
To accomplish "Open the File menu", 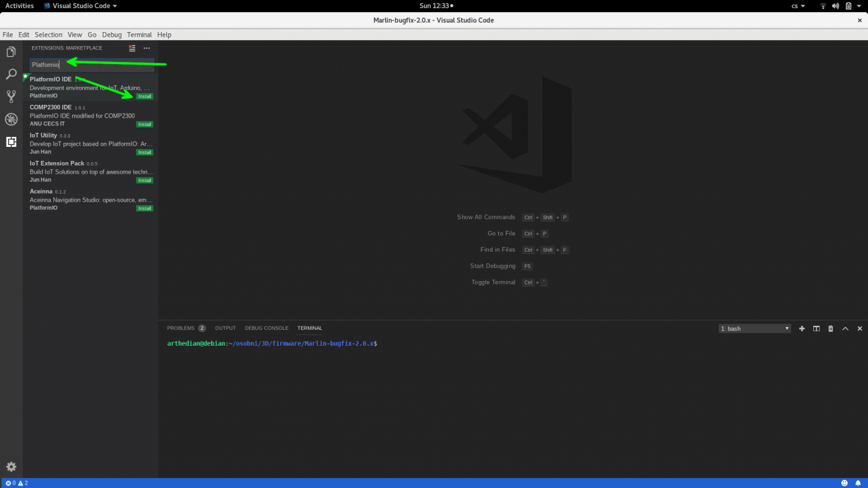I will (8, 35).
